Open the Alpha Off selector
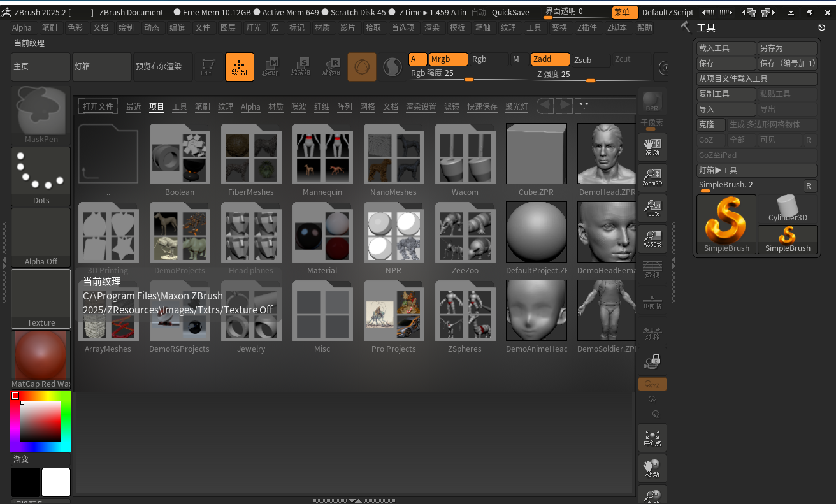Image resolution: width=836 pixels, height=504 pixels. (x=41, y=238)
